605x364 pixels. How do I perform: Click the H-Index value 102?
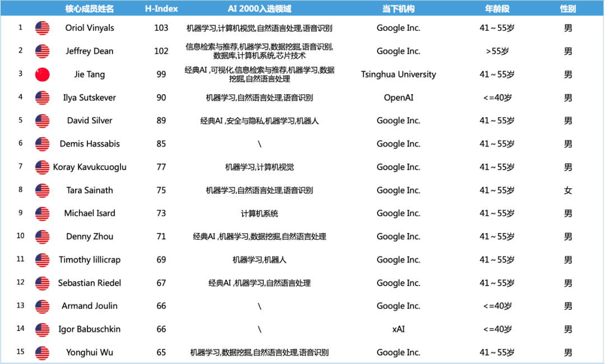(x=161, y=51)
